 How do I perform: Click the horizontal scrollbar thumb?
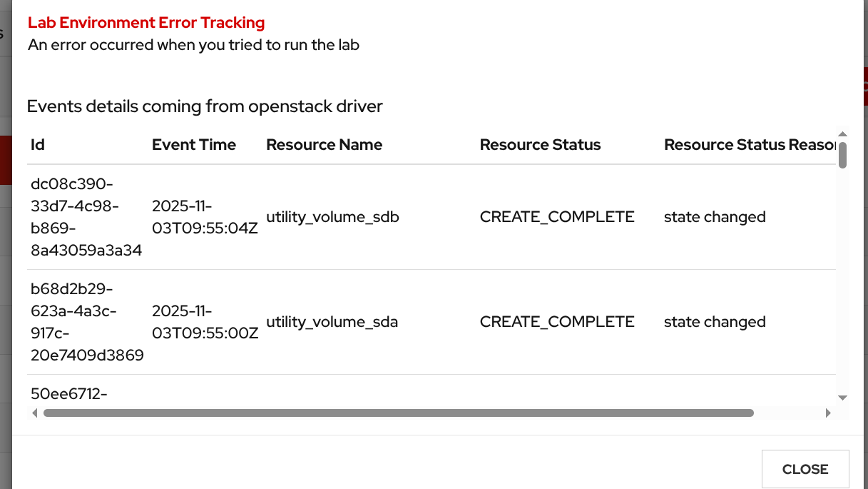(x=398, y=413)
